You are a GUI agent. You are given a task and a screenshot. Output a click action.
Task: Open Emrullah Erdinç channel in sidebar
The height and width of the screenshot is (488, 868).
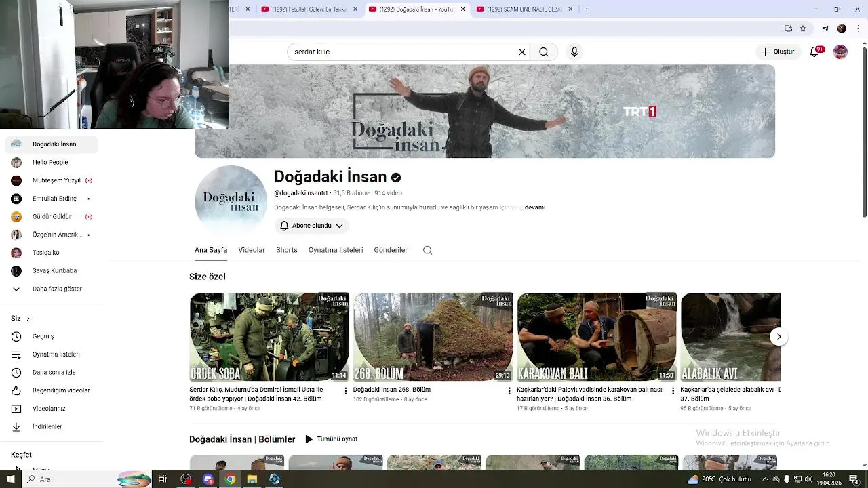[52, 199]
